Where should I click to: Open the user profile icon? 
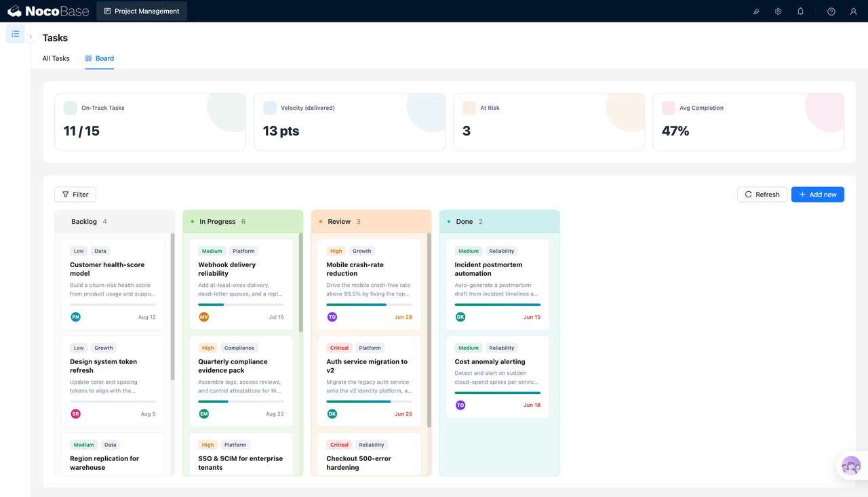[854, 12]
